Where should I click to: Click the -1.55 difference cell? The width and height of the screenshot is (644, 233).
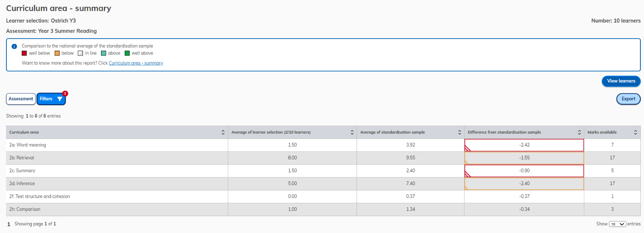[524, 158]
